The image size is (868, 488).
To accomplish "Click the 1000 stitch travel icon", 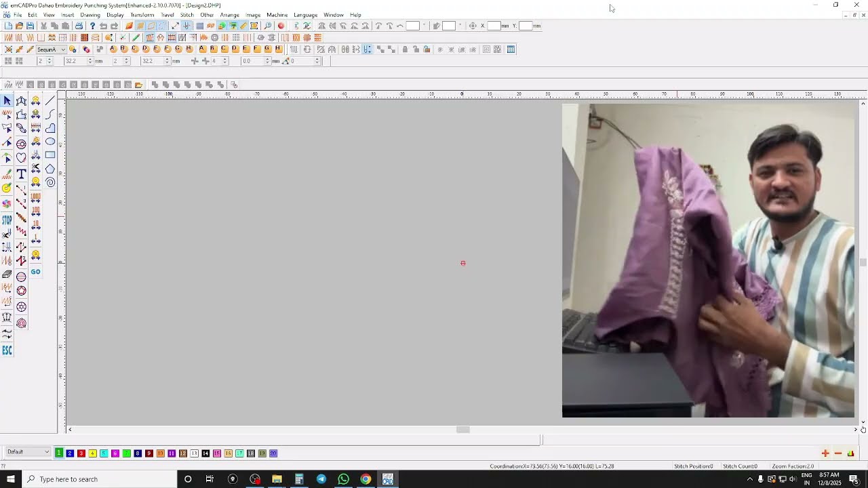I will (35, 198).
